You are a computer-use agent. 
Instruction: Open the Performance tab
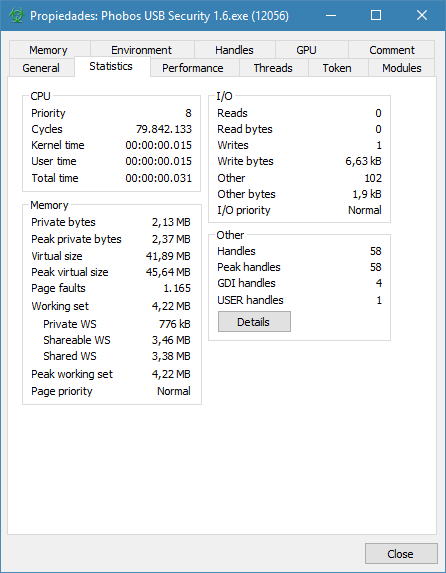coord(194,68)
